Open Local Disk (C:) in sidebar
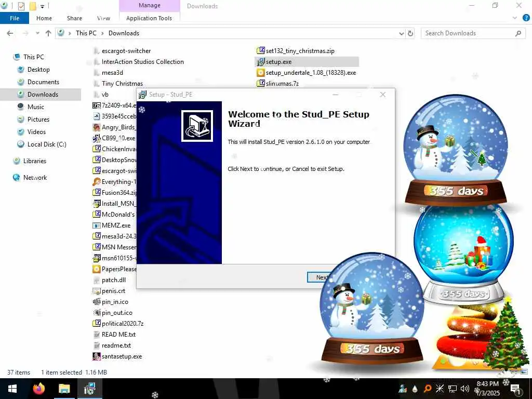532x399 pixels. coord(47,144)
